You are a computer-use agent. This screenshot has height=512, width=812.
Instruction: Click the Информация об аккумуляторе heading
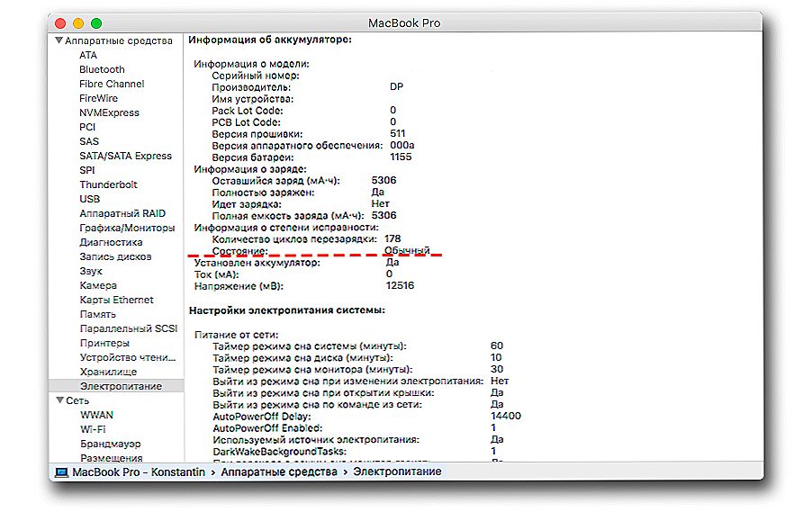coord(270,40)
